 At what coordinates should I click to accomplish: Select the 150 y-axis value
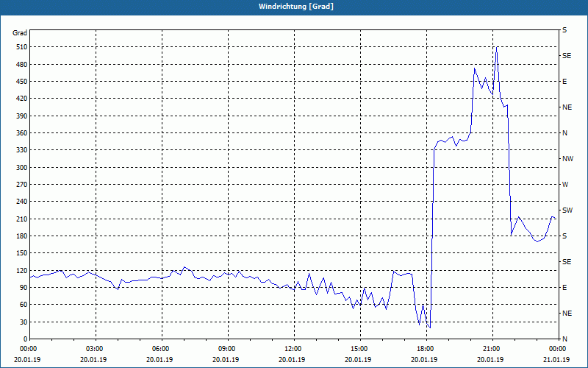(x=21, y=253)
